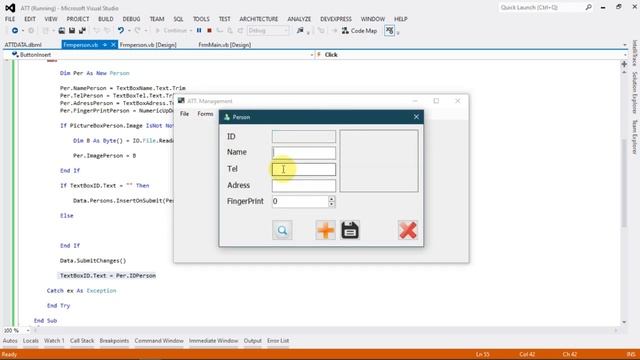Click the Undo arrow icon
Image resolution: width=640 pixels, height=360 pixels.
[x=121, y=31]
